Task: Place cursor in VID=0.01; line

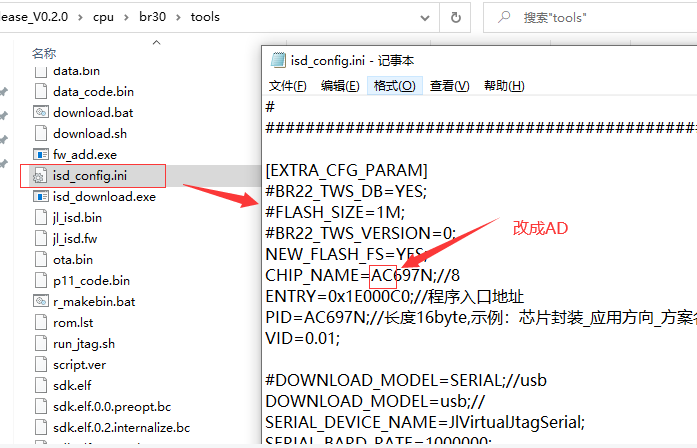Action: coord(303,339)
